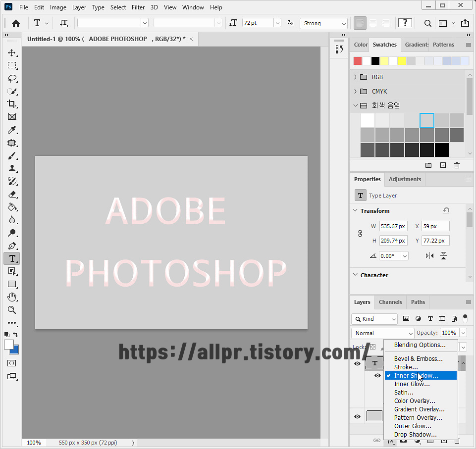Toggle visibility of the text layer
The height and width of the screenshot is (449, 476).
point(357,363)
